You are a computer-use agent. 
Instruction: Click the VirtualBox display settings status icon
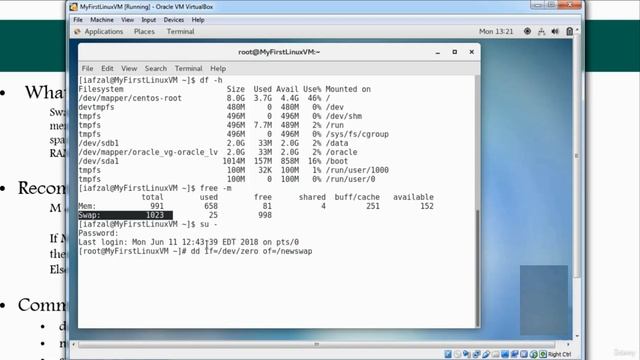point(504,354)
